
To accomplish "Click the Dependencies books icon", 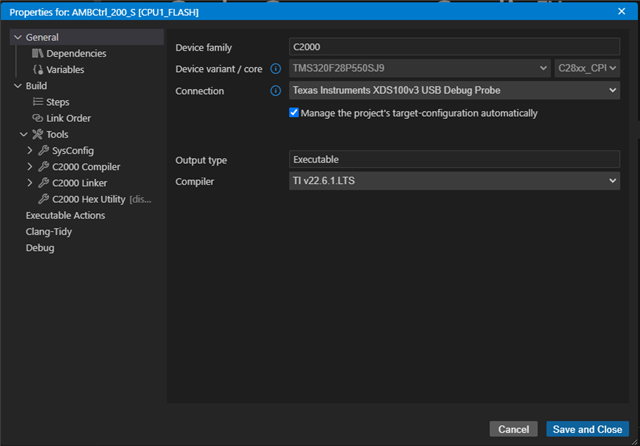I will point(38,53).
